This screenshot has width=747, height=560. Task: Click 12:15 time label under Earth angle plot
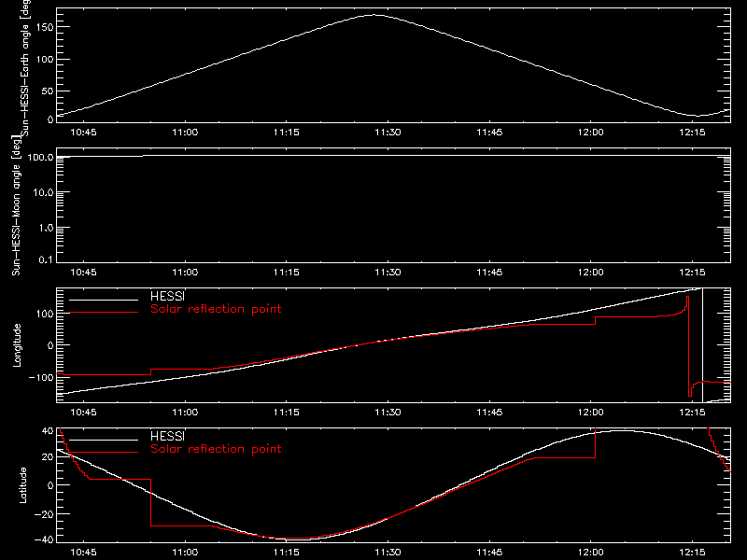click(x=692, y=133)
